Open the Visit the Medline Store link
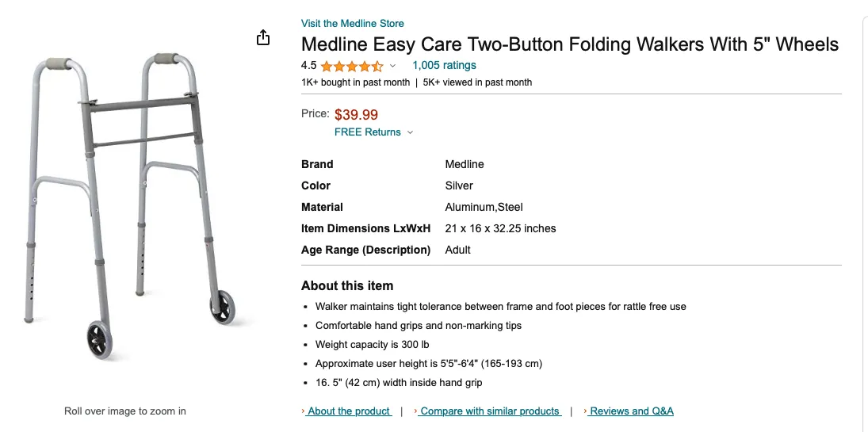The width and height of the screenshot is (868, 432). point(352,23)
